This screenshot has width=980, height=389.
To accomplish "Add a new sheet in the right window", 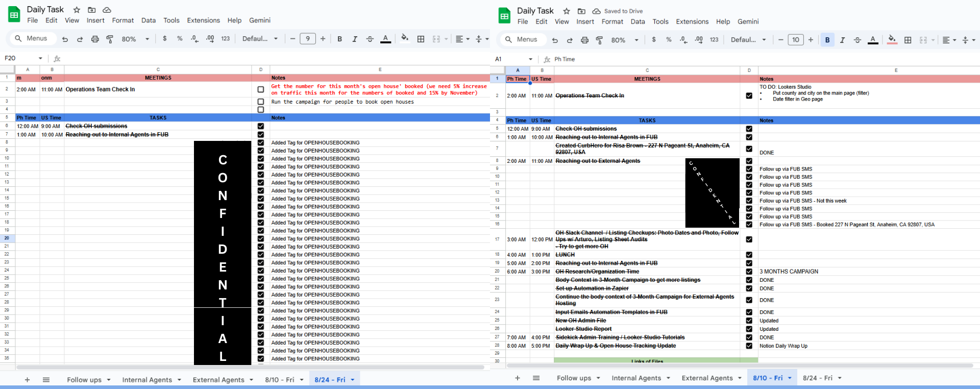I will tap(517, 378).
